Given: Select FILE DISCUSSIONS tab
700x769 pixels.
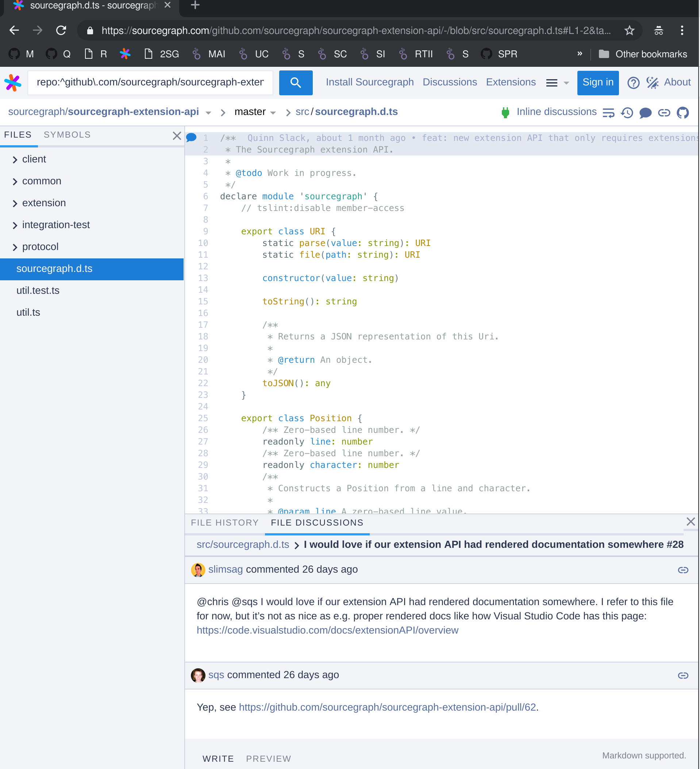Looking at the screenshot, I should (x=317, y=523).
